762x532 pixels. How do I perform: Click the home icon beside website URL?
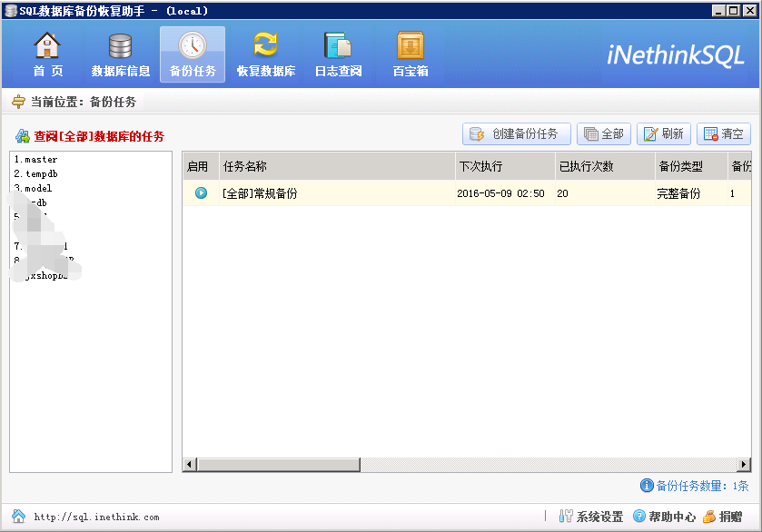point(18,516)
